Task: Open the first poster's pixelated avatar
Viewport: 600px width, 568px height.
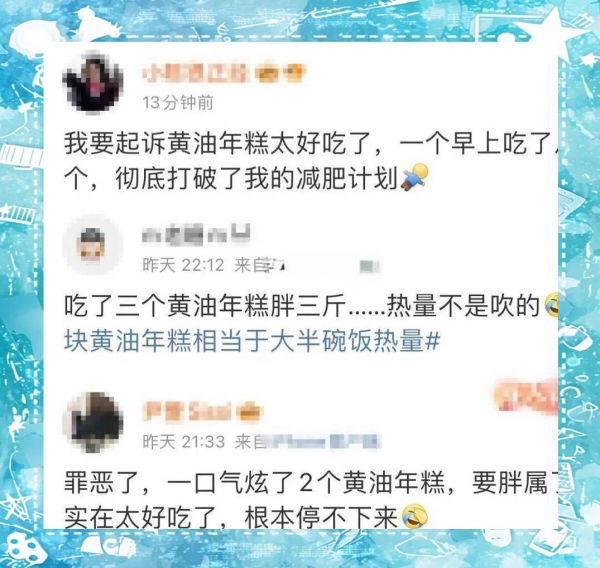Action: coord(94,83)
